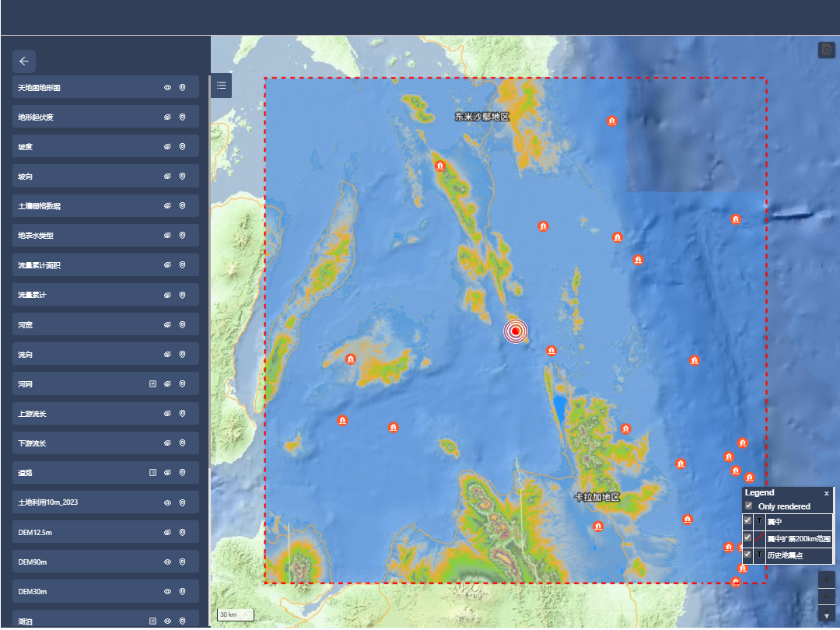The width and height of the screenshot is (840, 630).
Task: Click the 30 km scale bar
Action: (x=236, y=614)
